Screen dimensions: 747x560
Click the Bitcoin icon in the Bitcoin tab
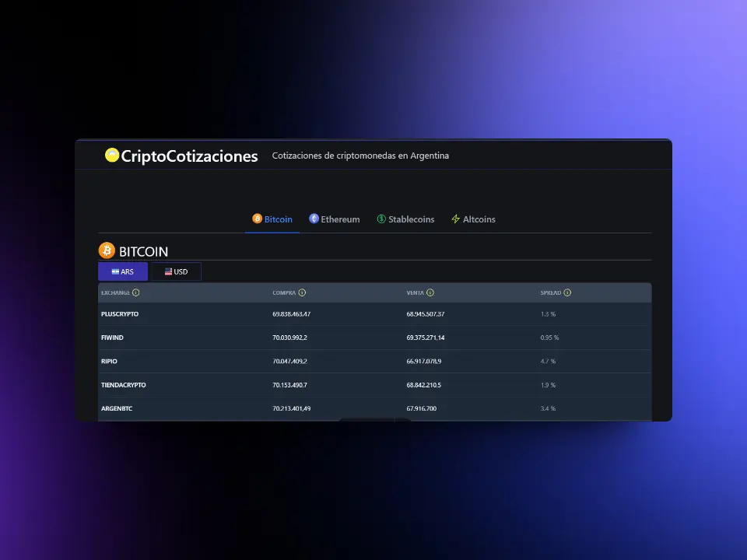click(x=257, y=219)
